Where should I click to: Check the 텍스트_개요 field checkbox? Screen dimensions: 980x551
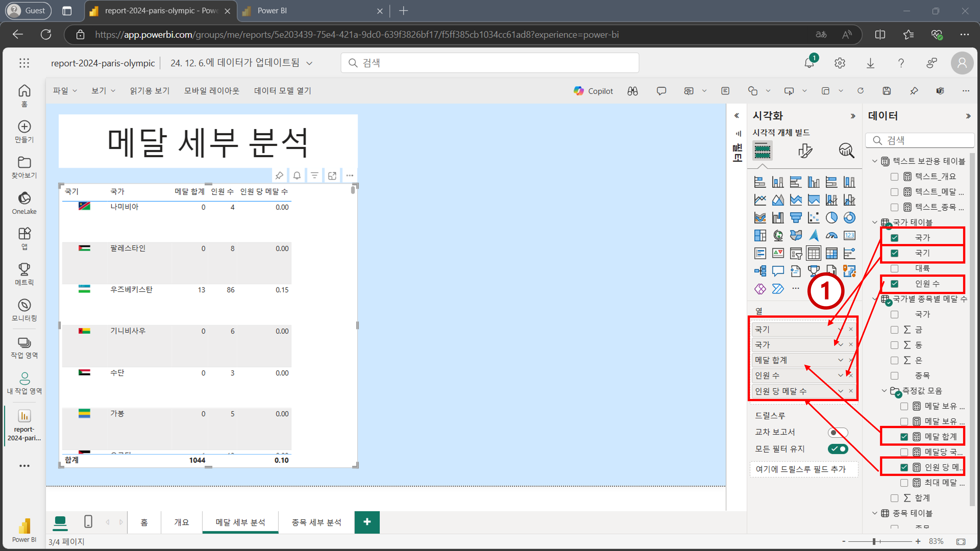pyautogui.click(x=894, y=177)
